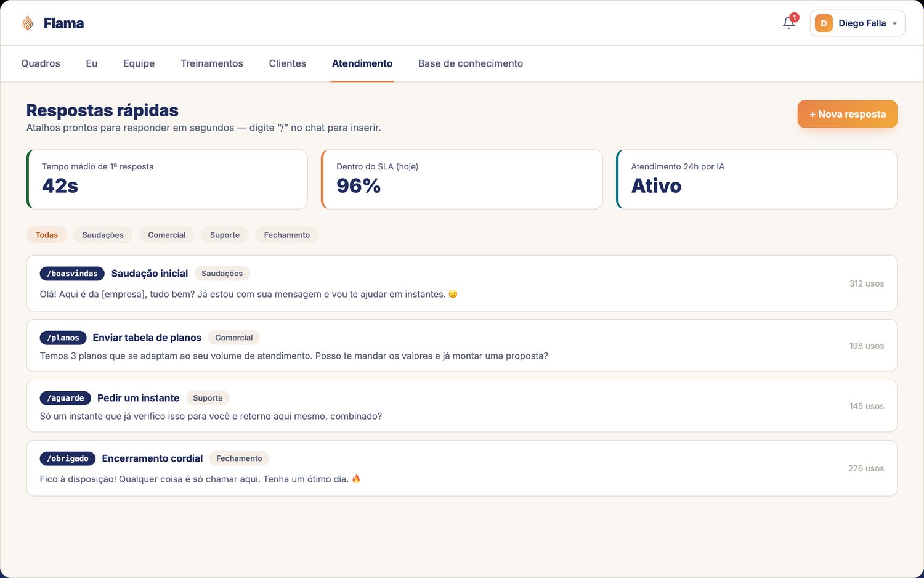This screenshot has width=924, height=578.
Task: Expand the Diego Falla user dropdown arrow
Action: 894,23
